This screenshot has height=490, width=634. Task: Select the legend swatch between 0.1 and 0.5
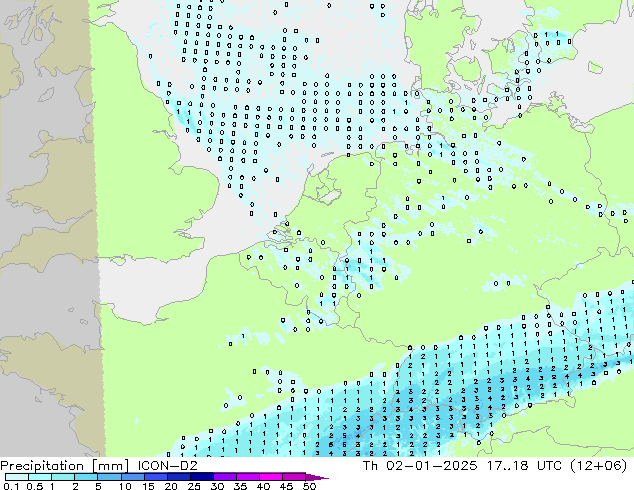(x=17, y=477)
